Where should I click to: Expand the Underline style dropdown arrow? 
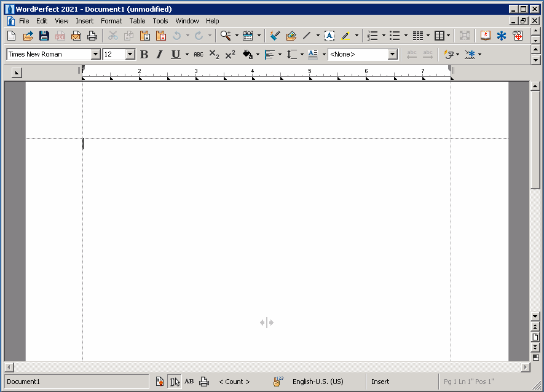point(187,55)
